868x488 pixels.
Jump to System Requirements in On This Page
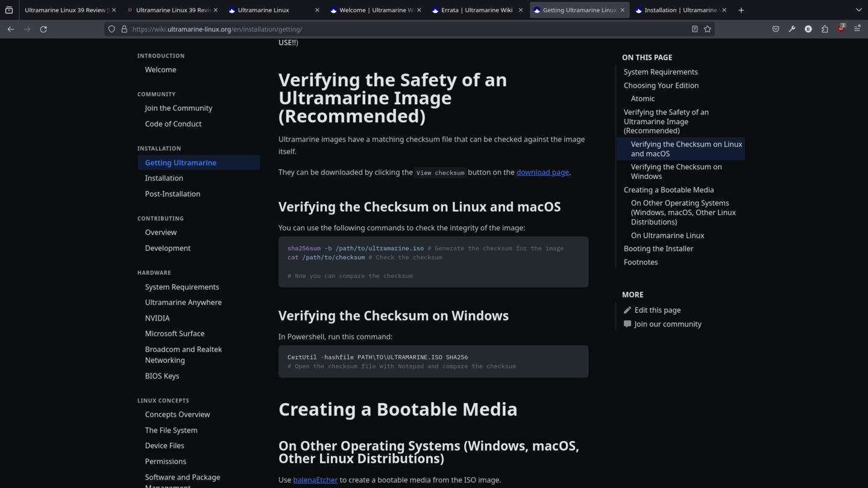coord(661,72)
